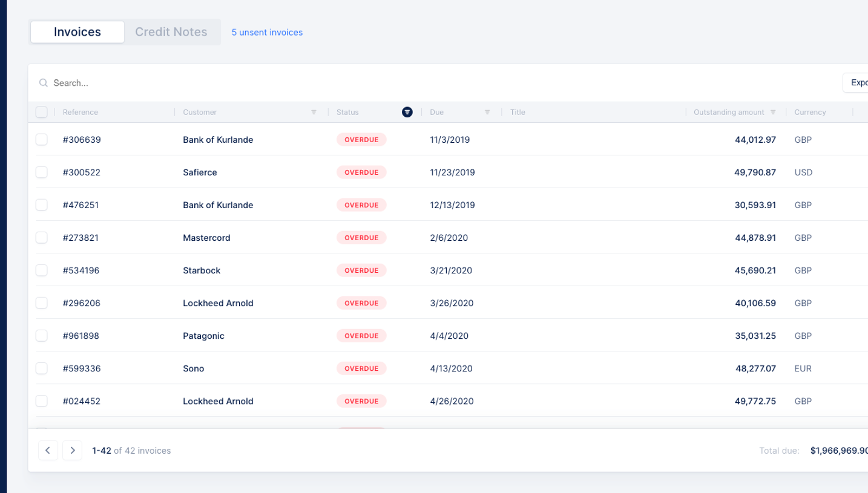Select the checkbox for invoice #300522
The width and height of the screenshot is (868, 493).
click(41, 172)
